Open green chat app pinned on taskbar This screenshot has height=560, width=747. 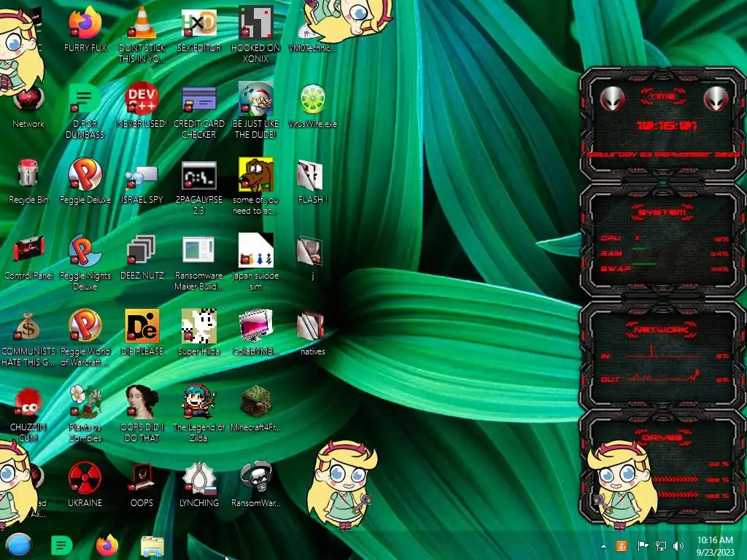coord(61,545)
